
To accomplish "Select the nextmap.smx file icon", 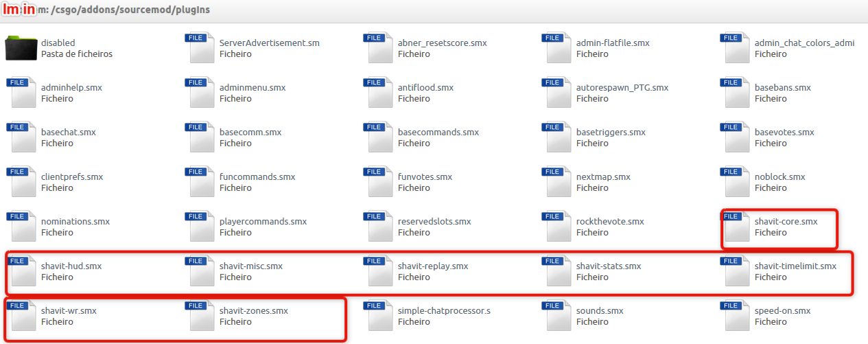I will point(556,182).
